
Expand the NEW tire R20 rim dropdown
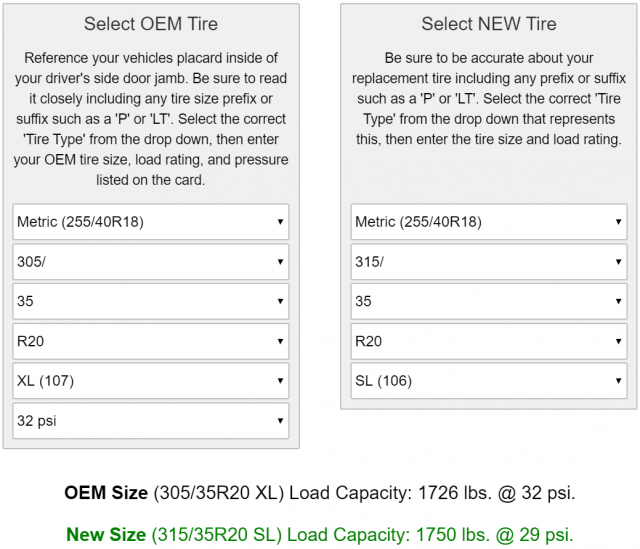pyautogui.click(x=489, y=341)
